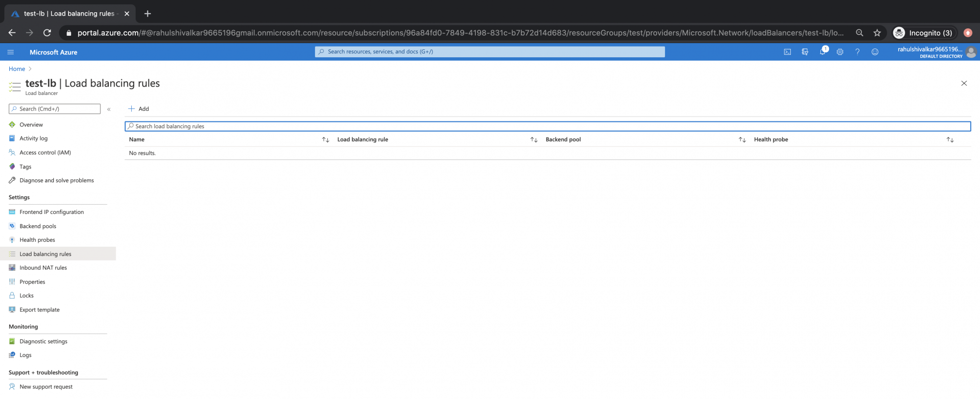Collapse the left sidebar menu

click(109, 109)
